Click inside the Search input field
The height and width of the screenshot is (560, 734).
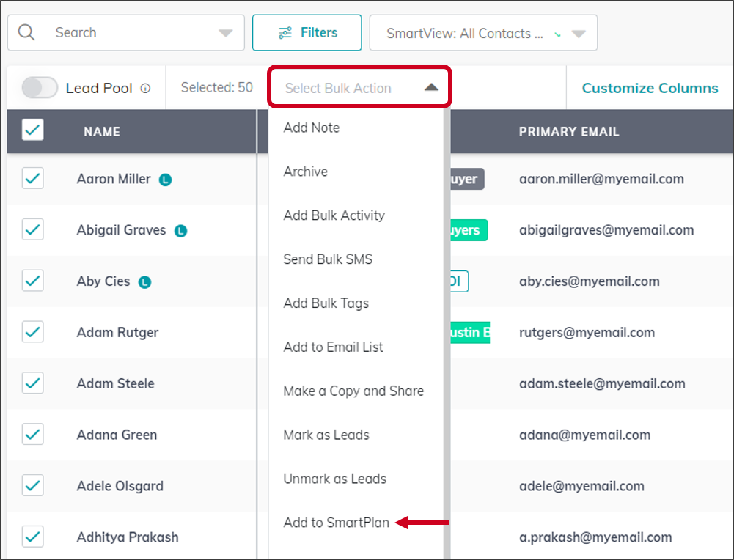[126, 33]
